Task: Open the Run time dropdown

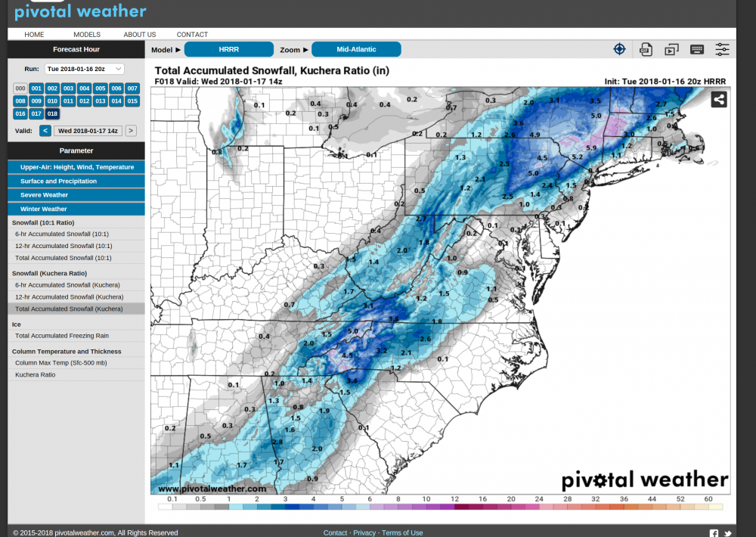Action: (x=84, y=69)
